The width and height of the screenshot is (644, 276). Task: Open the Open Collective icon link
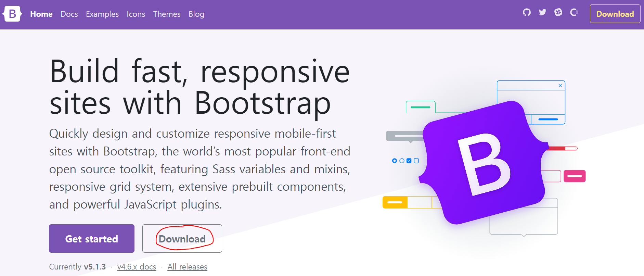click(x=574, y=13)
